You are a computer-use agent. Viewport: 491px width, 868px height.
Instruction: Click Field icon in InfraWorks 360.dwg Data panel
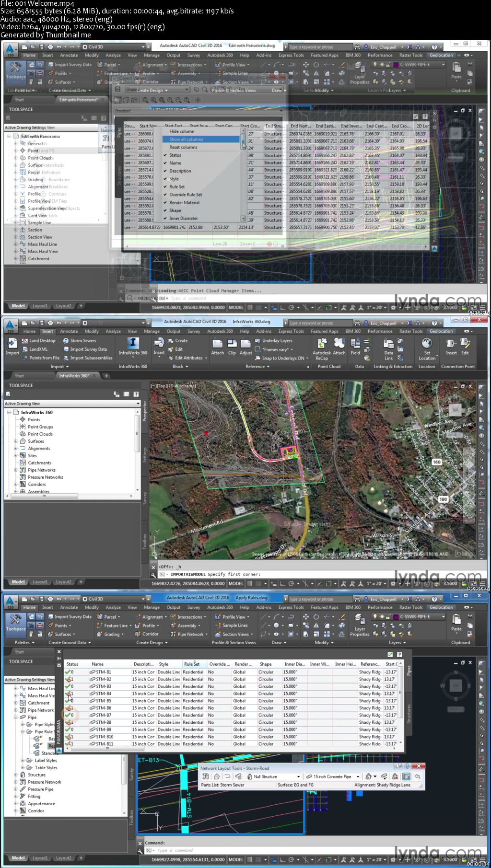click(x=355, y=343)
